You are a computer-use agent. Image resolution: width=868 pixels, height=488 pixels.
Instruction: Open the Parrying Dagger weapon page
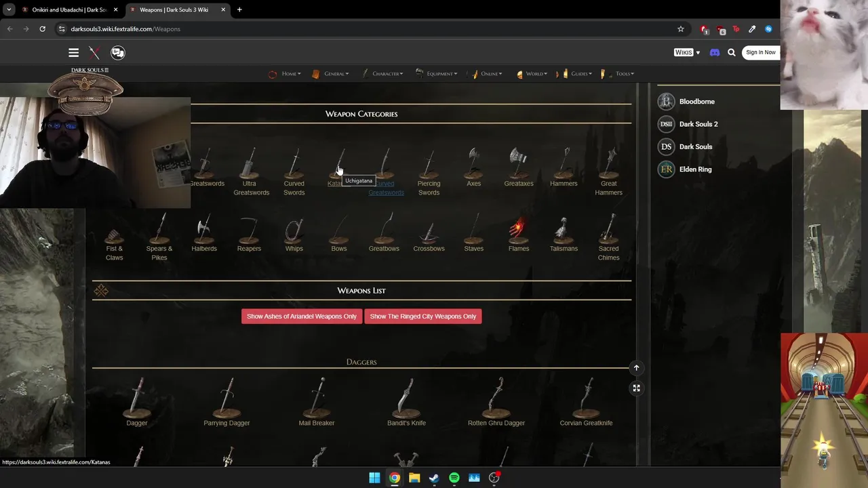click(226, 403)
